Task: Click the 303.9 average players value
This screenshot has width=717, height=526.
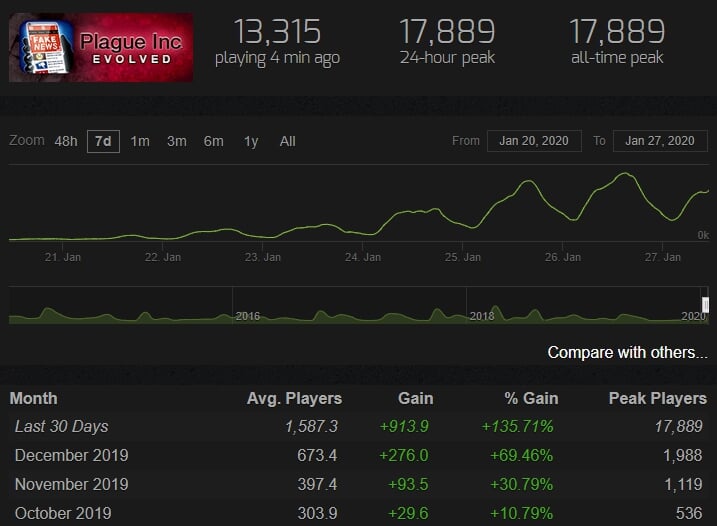Action: pyautogui.click(x=317, y=513)
